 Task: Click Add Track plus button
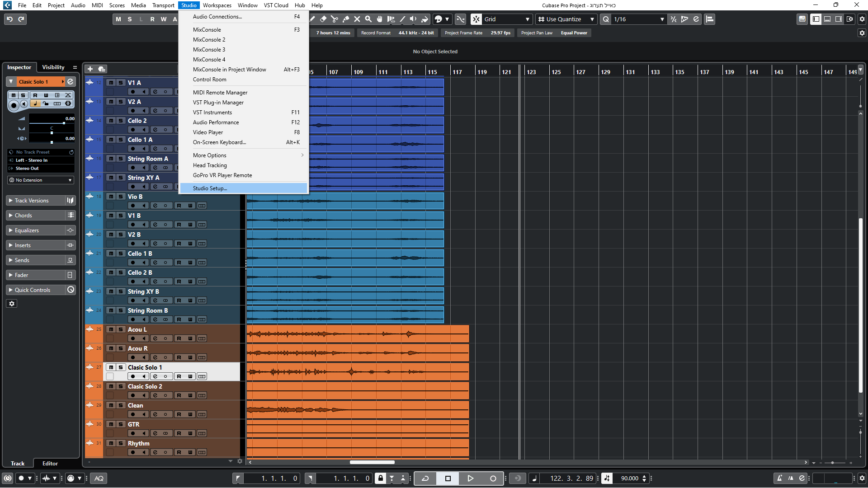point(90,69)
